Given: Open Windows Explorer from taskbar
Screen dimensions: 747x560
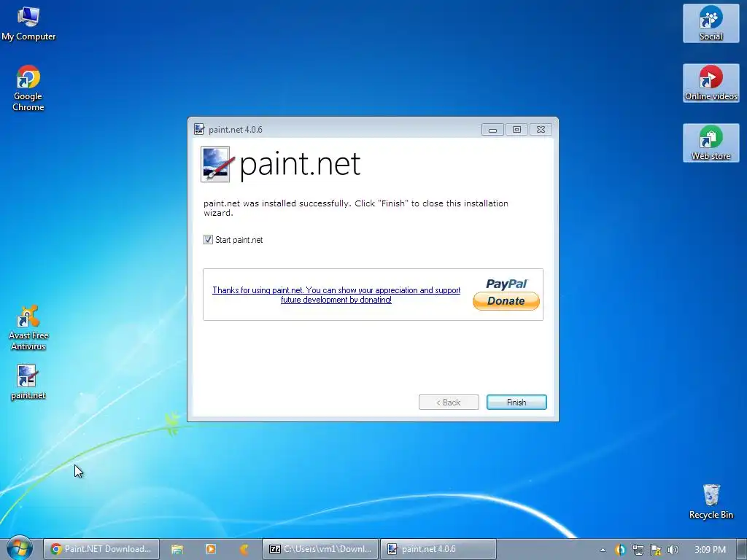Looking at the screenshot, I should pyautogui.click(x=177, y=549).
